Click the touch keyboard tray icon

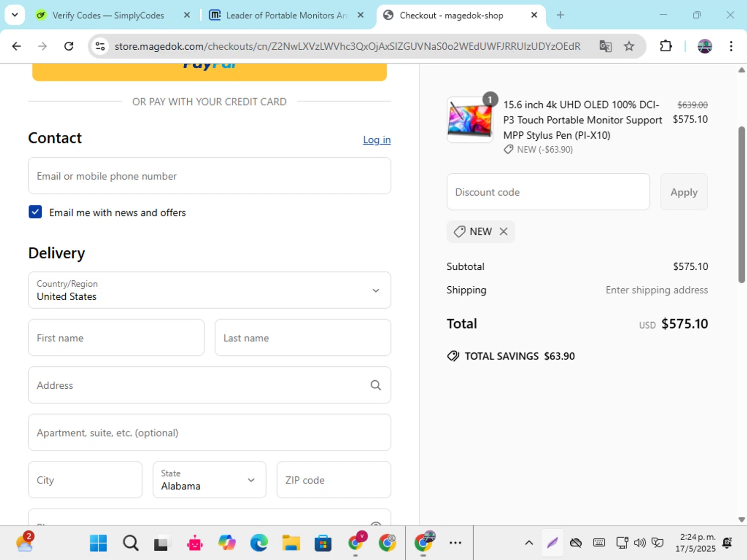[599, 543]
